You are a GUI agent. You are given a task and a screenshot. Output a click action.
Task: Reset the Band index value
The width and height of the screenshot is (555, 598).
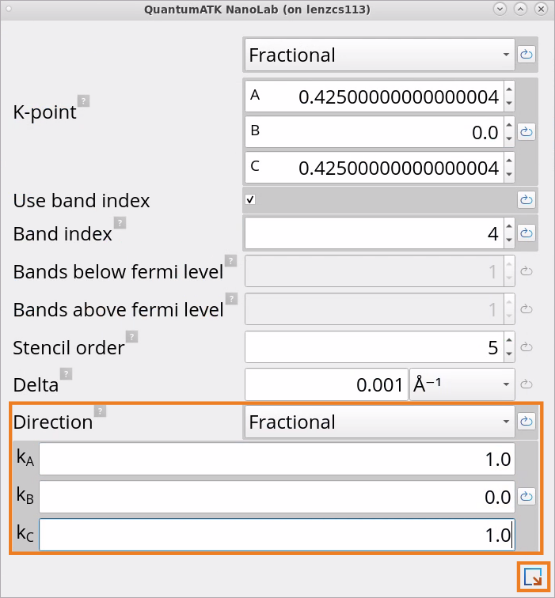[526, 233]
